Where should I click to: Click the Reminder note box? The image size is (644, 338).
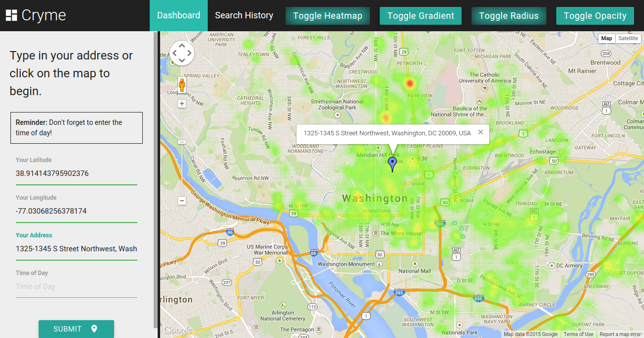(76, 128)
